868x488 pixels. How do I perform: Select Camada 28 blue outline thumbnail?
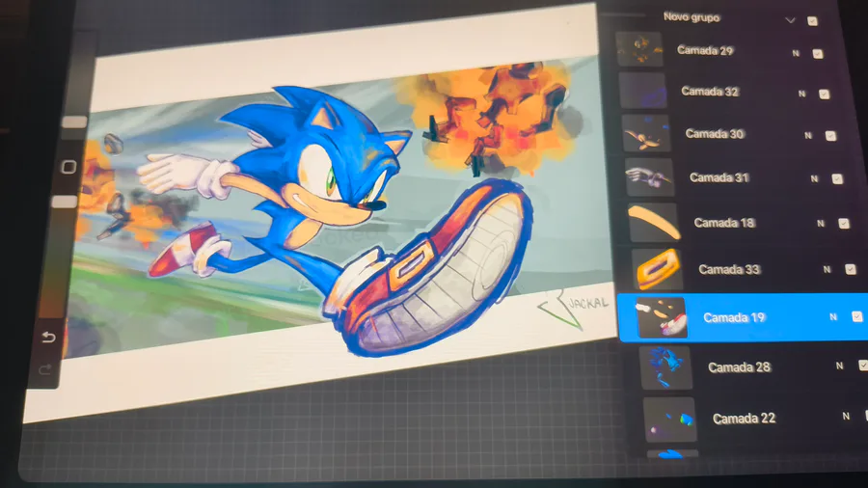click(666, 368)
